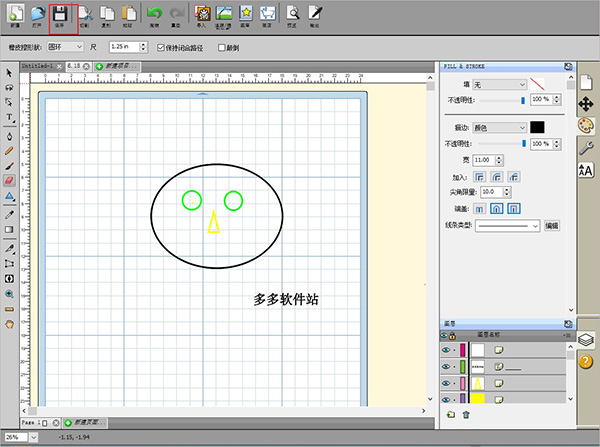Screen dimensions: 600x447
Task: Open the orange help question icon
Action: [586, 361]
